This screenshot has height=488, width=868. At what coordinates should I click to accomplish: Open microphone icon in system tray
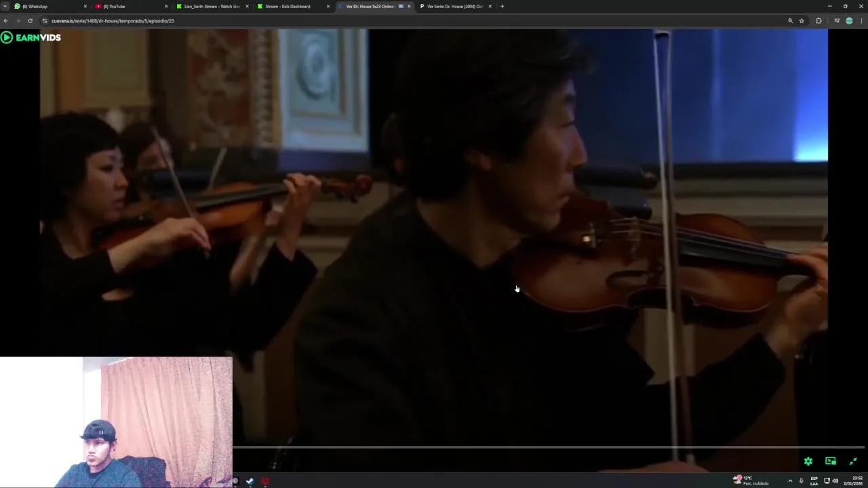click(801, 481)
